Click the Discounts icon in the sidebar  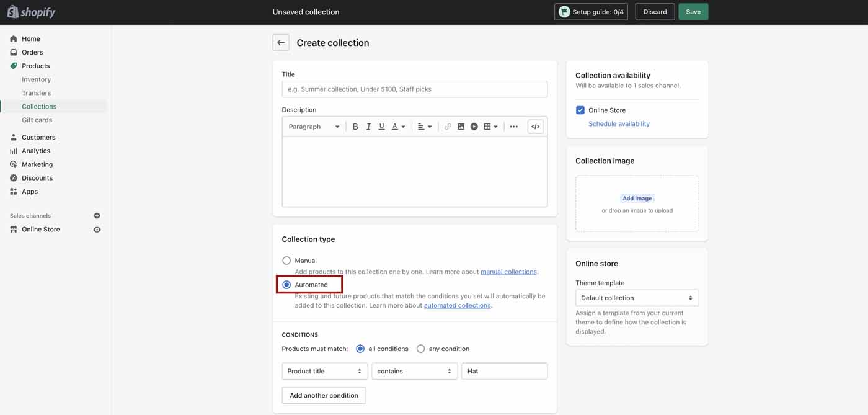coord(14,178)
